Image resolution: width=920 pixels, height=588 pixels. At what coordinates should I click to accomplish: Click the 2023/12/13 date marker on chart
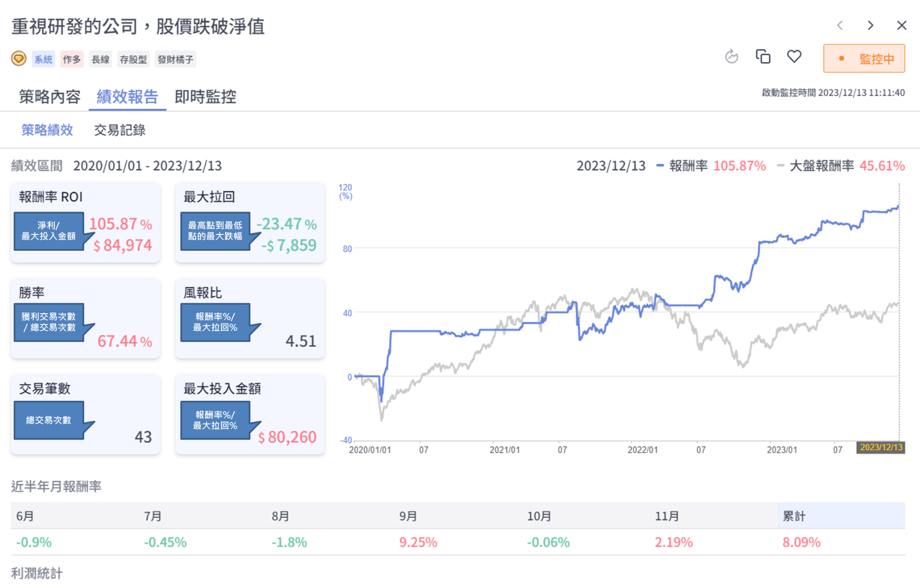click(x=880, y=448)
